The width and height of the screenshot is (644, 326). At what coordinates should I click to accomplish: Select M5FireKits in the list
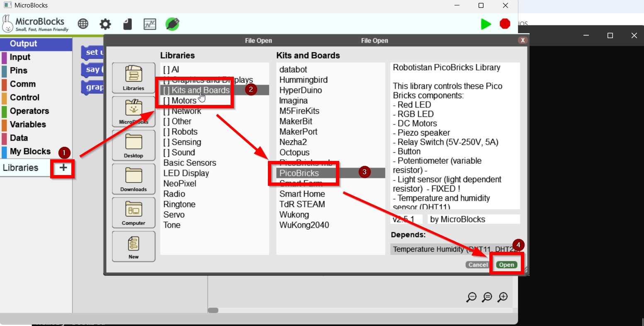(331, 111)
